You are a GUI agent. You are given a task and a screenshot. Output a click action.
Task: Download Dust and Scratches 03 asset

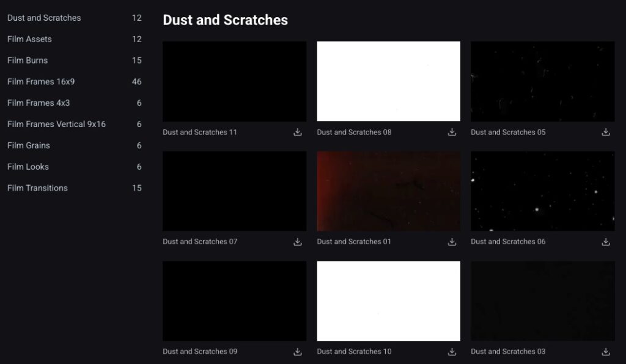click(606, 352)
